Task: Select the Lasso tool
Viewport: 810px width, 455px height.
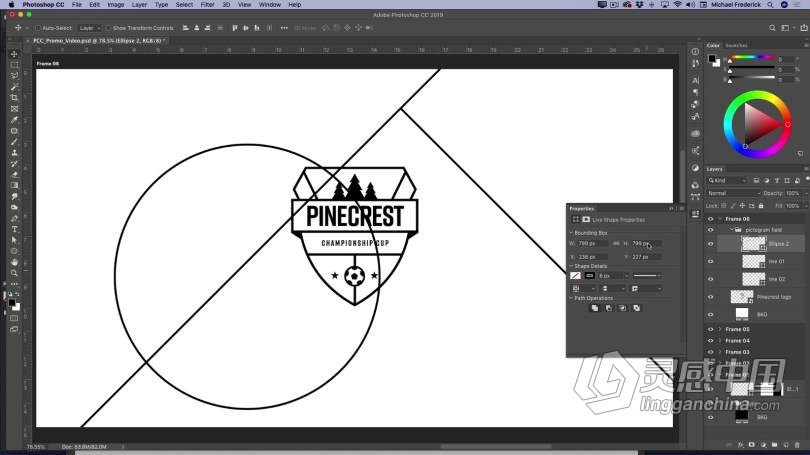Action: [14, 76]
